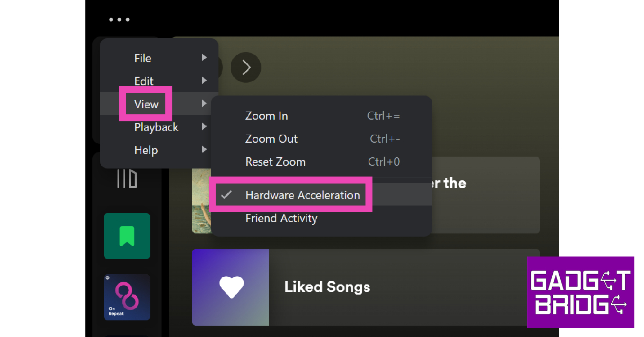This screenshot has width=644, height=337.
Task: Open the On Repeat playlist cover
Action: pos(127,297)
